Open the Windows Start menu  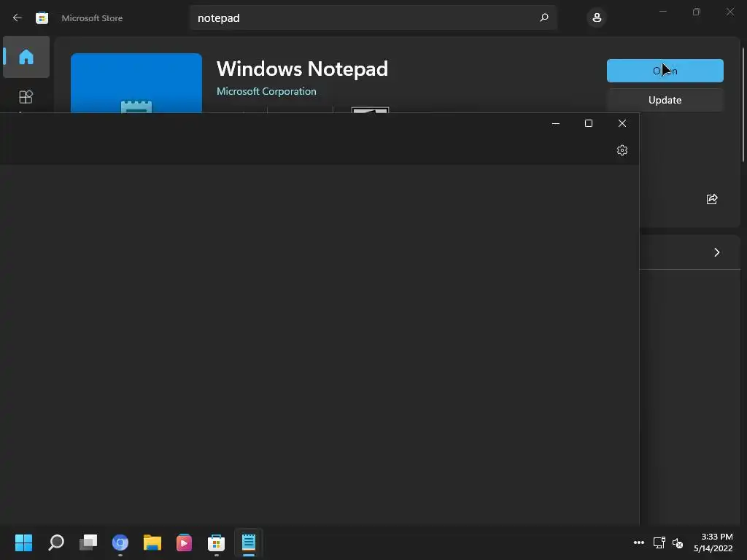point(24,542)
